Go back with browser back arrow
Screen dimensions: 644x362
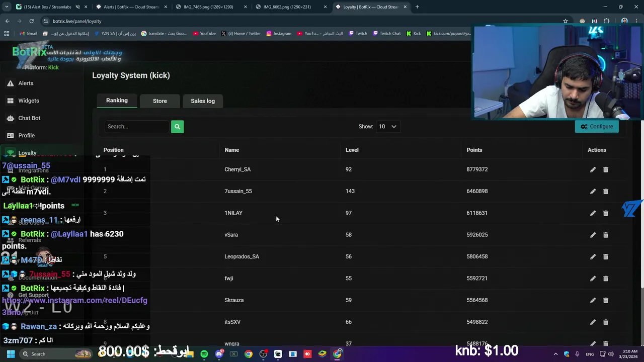(x=7, y=21)
